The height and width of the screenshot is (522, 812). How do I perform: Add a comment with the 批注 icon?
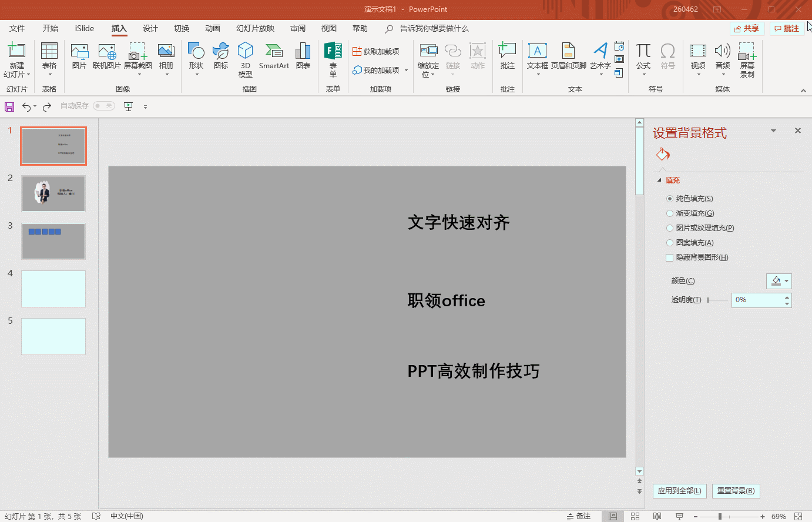[x=506, y=57]
